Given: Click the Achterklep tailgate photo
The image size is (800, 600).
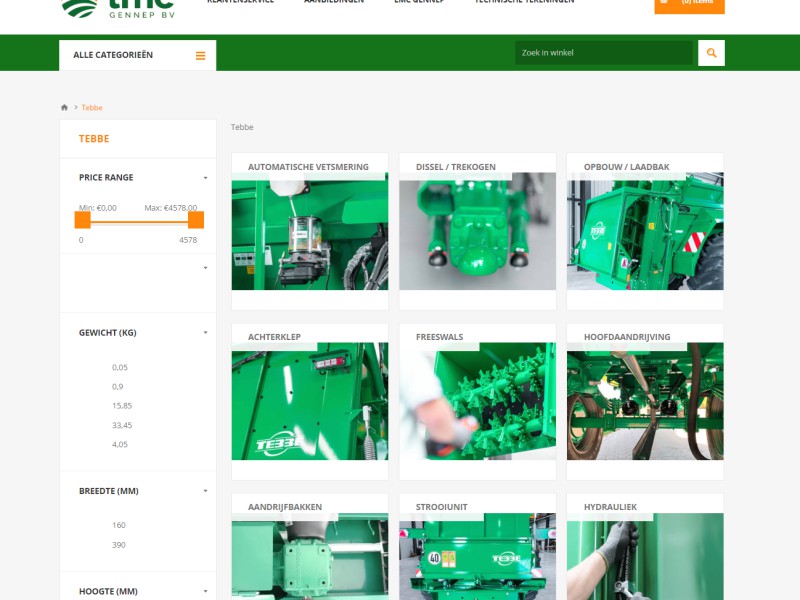Looking at the screenshot, I should coord(310,402).
